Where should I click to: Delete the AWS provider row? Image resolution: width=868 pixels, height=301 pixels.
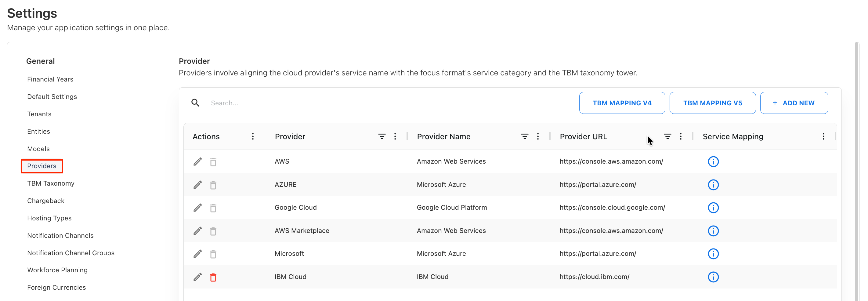tap(213, 162)
